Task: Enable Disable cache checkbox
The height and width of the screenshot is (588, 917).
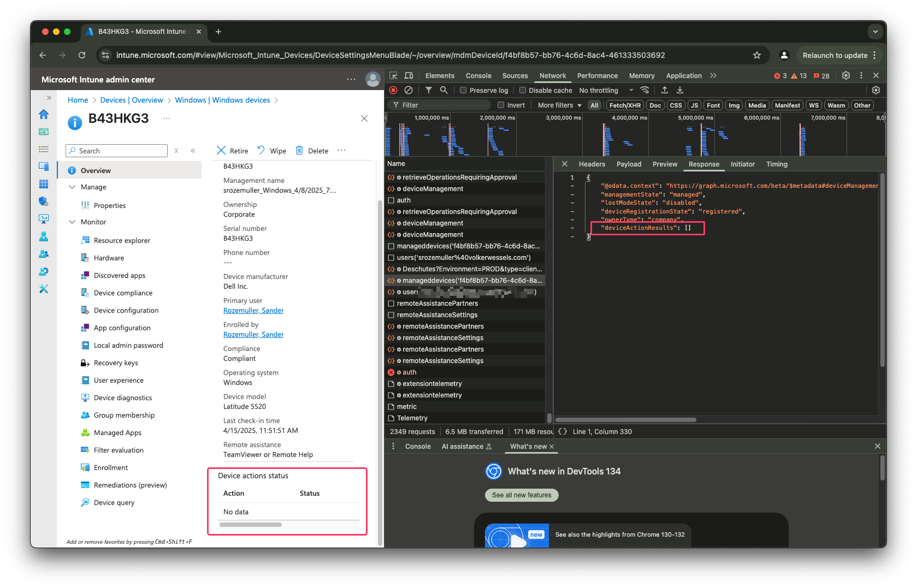Action: [x=523, y=90]
